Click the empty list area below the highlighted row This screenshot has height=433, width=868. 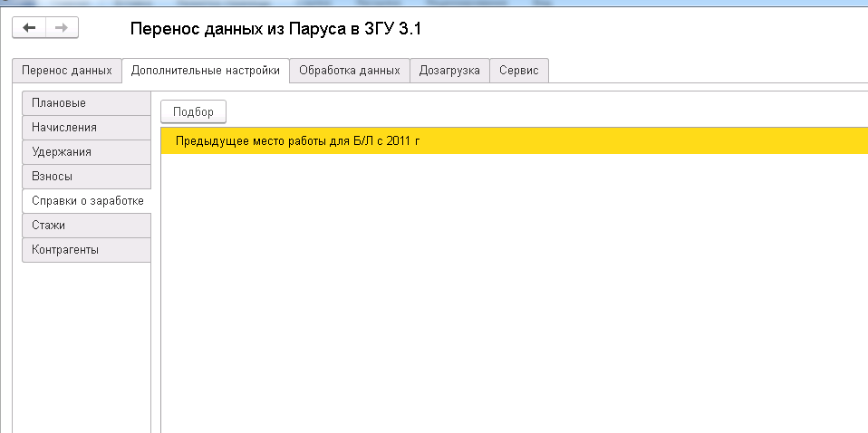[507, 290]
